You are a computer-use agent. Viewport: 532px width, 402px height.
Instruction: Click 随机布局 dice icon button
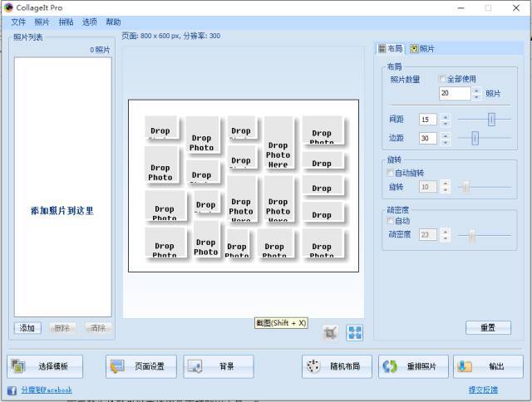point(337,366)
